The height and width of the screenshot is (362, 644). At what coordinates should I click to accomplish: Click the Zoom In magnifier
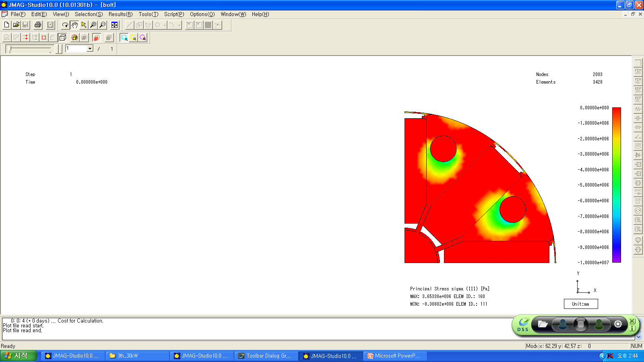point(93,25)
